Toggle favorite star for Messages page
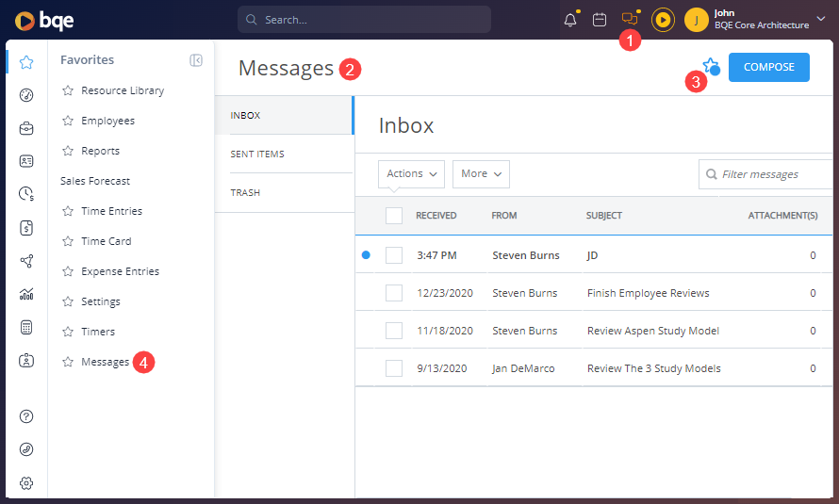This screenshot has height=504, width=839. 711,66
